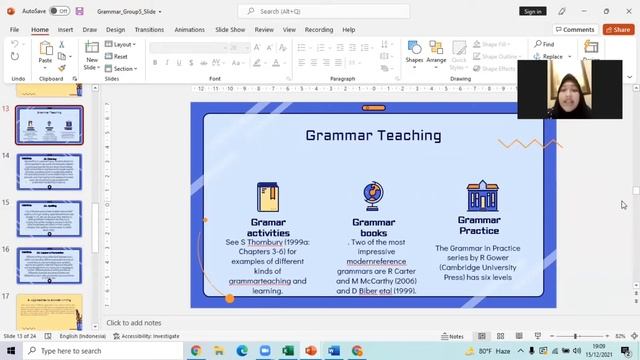Click the Numbering list icon

point(321,48)
